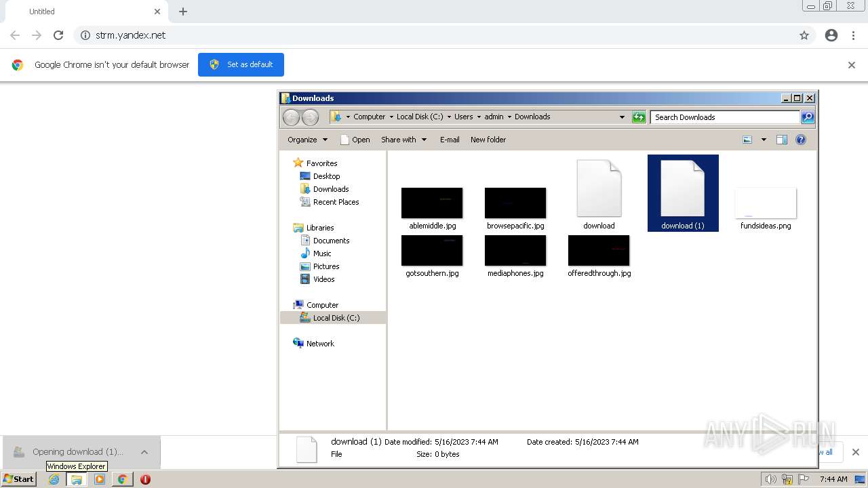Click Computer in the Explorer breadcrumb
Screen dimensions: 868x488
(x=369, y=117)
